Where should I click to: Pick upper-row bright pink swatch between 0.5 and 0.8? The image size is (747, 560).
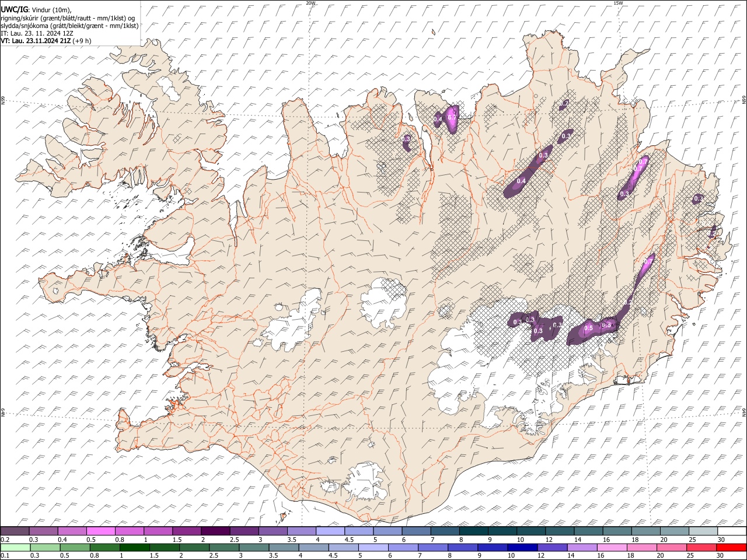tap(100, 531)
